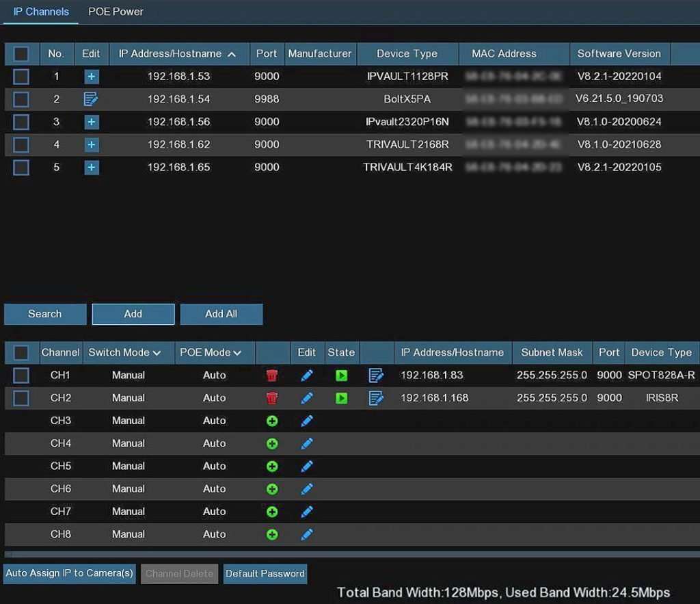Add a camera to CH4 with the green plus
Viewport: 700px width, 604px height.
coord(272,444)
